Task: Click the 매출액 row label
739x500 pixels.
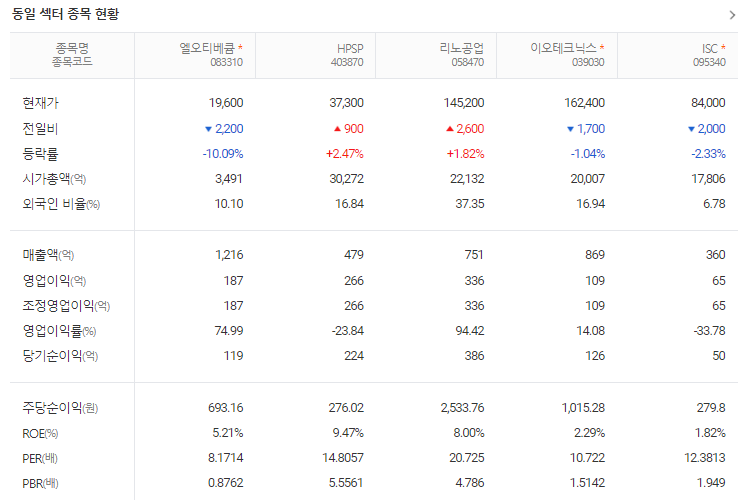Action: pos(48,255)
